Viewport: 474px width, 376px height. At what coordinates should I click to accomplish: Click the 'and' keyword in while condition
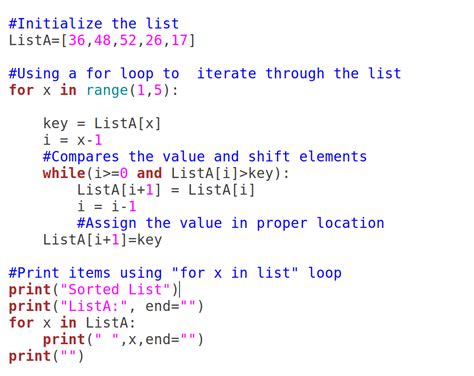[x=149, y=173]
